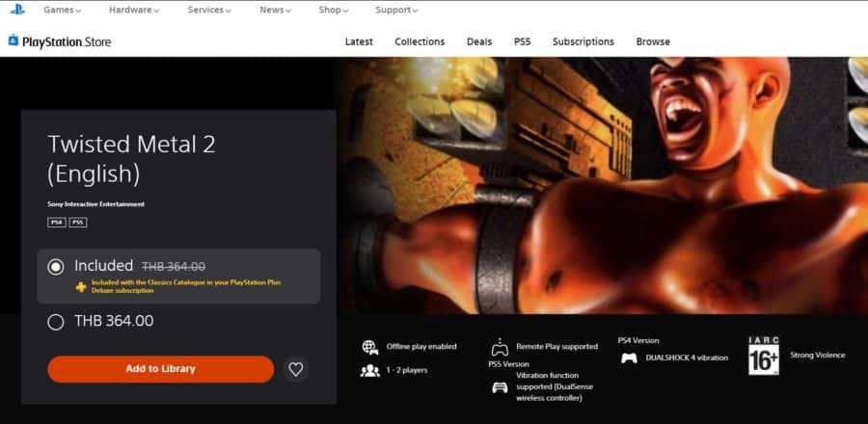Click the PlayStation Store title link
Image resolution: width=868 pixels, height=424 pixels.
pyautogui.click(x=67, y=42)
